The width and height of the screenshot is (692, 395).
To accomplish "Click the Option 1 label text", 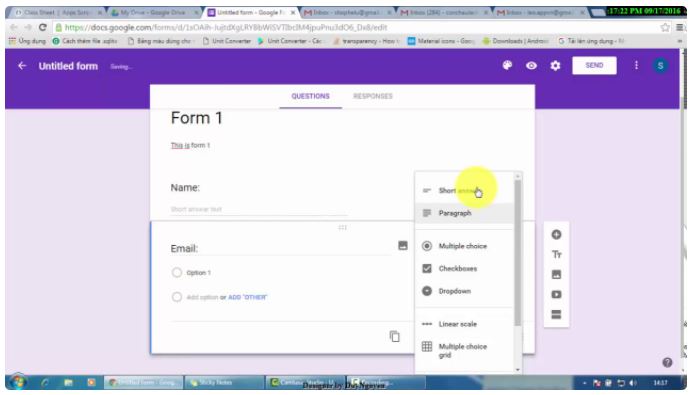I will point(198,273).
